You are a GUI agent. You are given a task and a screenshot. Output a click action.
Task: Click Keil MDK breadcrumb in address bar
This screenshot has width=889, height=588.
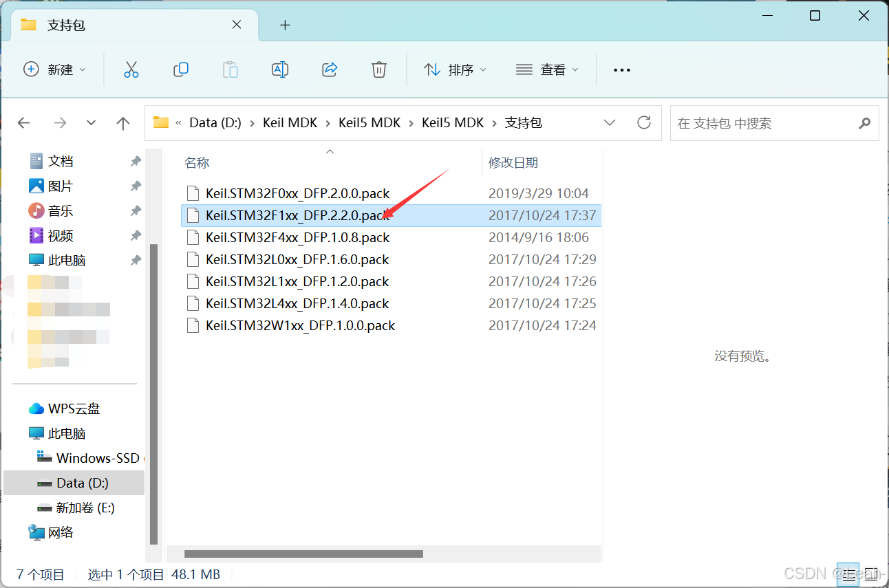290,123
